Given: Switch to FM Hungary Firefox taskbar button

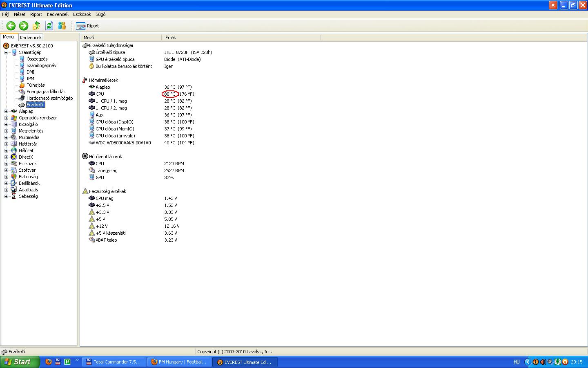Looking at the screenshot, I should 179,362.
